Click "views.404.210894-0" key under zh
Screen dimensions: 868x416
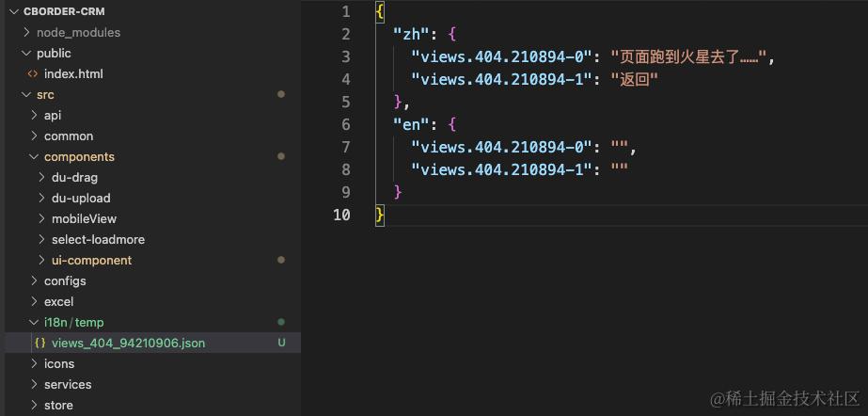(x=502, y=57)
